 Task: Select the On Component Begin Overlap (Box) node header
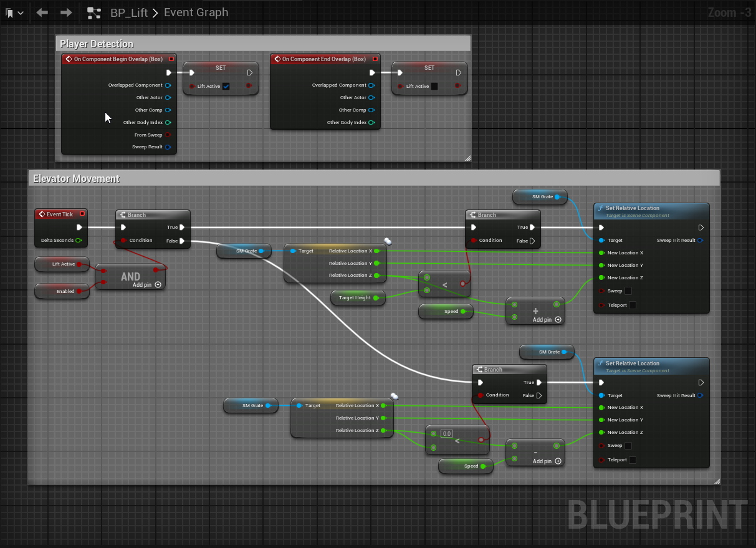[118, 59]
